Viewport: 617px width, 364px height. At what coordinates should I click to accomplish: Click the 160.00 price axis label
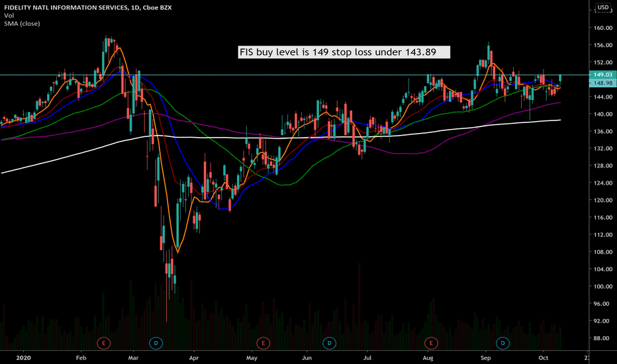click(x=603, y=28)
